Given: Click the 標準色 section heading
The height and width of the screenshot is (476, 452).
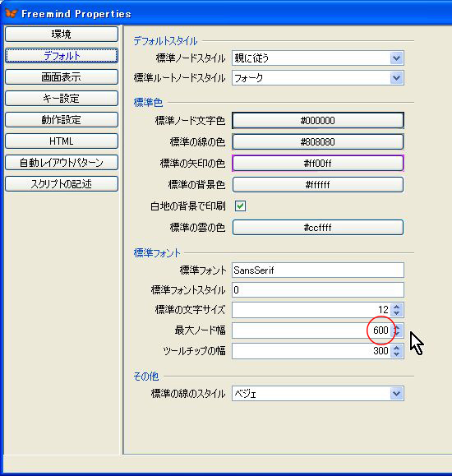Looking at the screenshot, I should click(148, 103).
